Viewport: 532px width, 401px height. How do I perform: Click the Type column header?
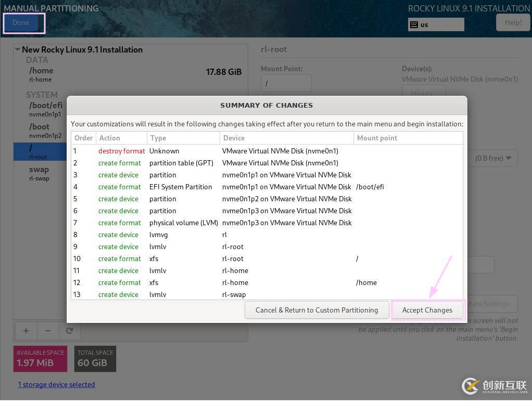click(183, 138)
